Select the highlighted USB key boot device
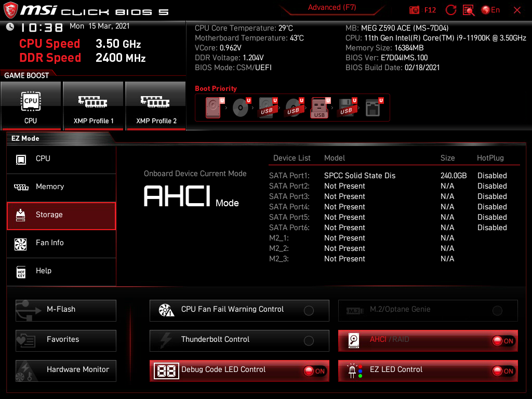This screenshot has width=532, height=399. click(320, 108)
